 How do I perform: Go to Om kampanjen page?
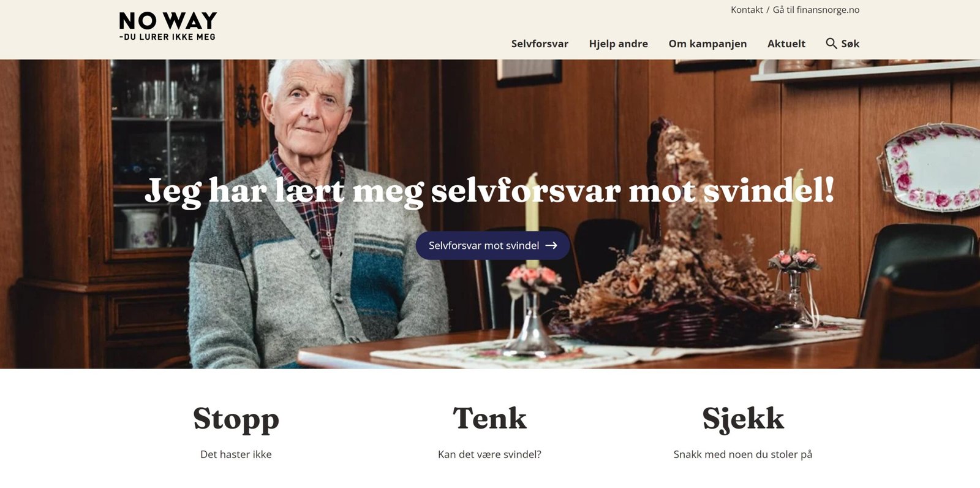click(x=707, y=44)
